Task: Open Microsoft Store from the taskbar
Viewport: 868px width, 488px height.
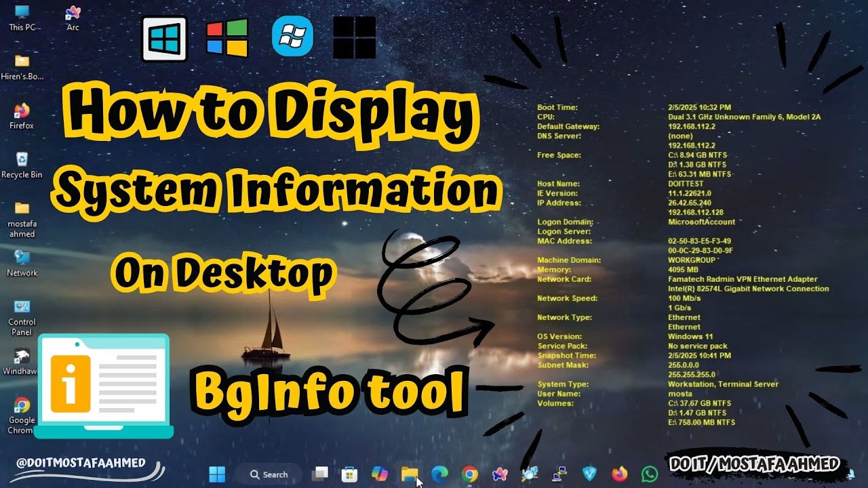Action: (349, 474)
